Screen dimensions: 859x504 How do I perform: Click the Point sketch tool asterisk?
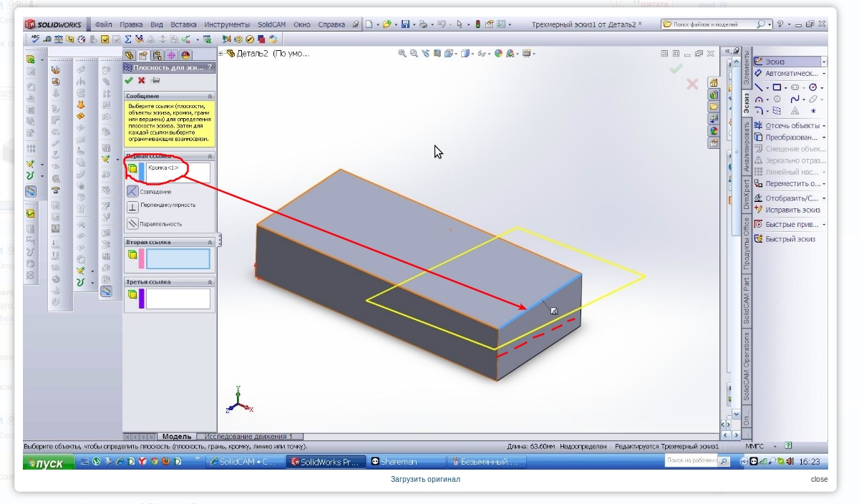(812, 111)
